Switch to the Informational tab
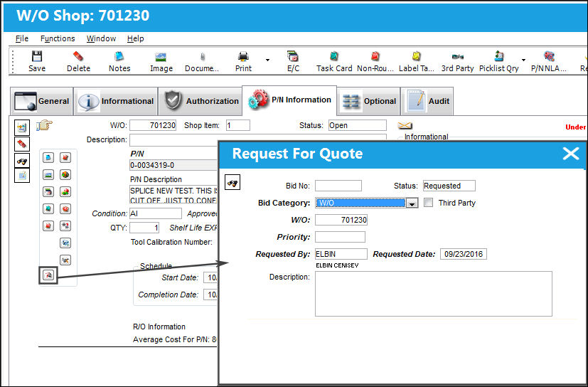 pos(115,101)
